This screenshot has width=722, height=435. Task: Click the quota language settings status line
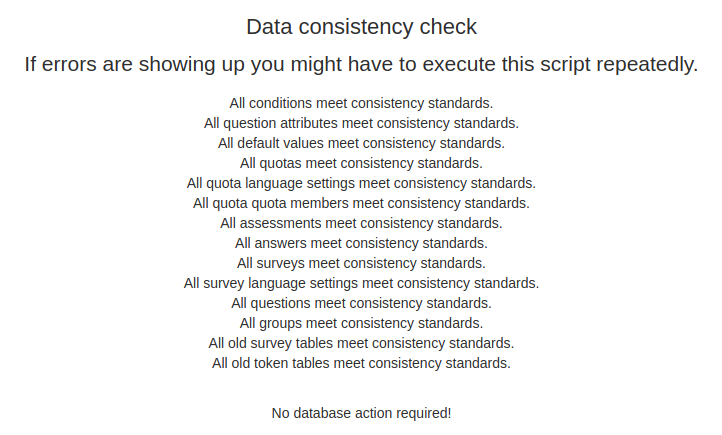coord(361,183)
